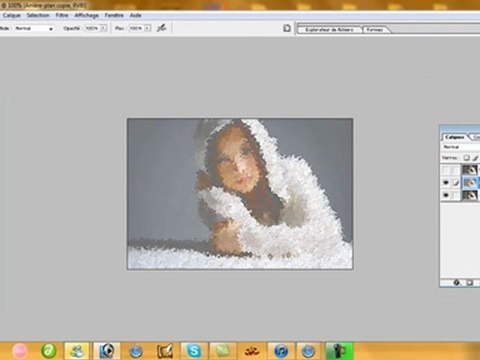Hide the bottom layer

click(x=446, y=195)
